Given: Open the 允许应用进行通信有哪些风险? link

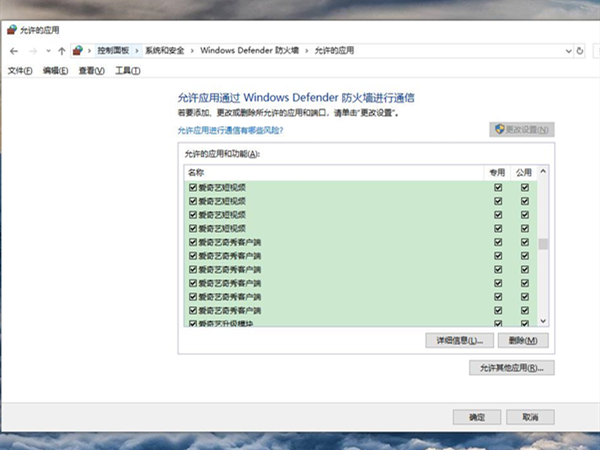Looking at the screenshot, I should 230,130.
